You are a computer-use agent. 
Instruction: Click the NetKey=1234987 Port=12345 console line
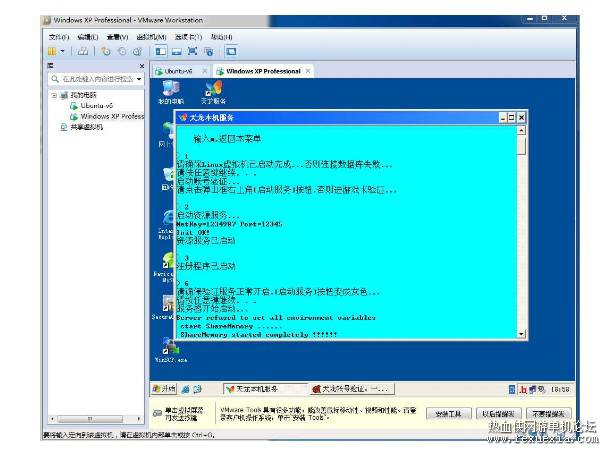(x=229, y=224)
